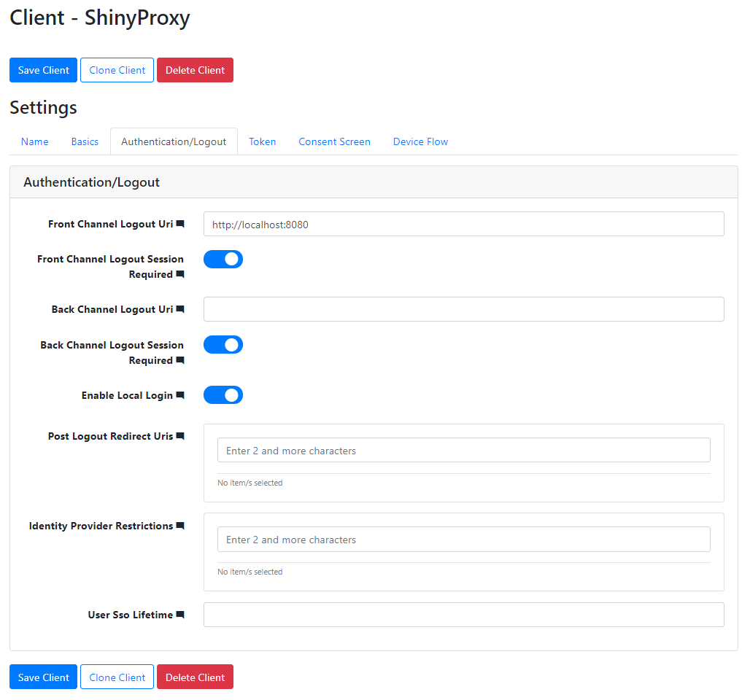The width and height of the screenshot is (750, 700).
Task: Clone the ShinyProxy client
Action: 117,70
